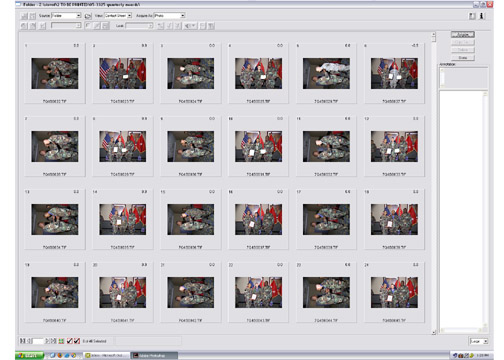
Task: Click the Windows Start button
Action: 29,356
